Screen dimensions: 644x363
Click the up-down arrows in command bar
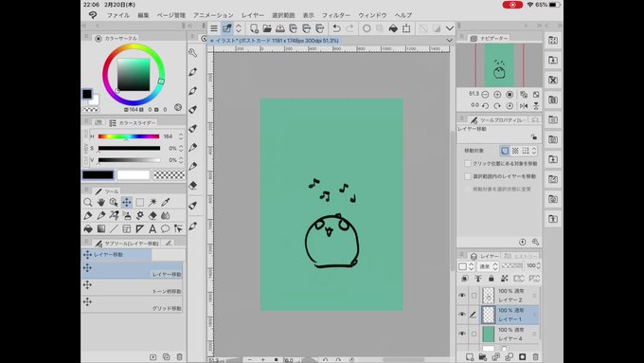click(239, 28)
